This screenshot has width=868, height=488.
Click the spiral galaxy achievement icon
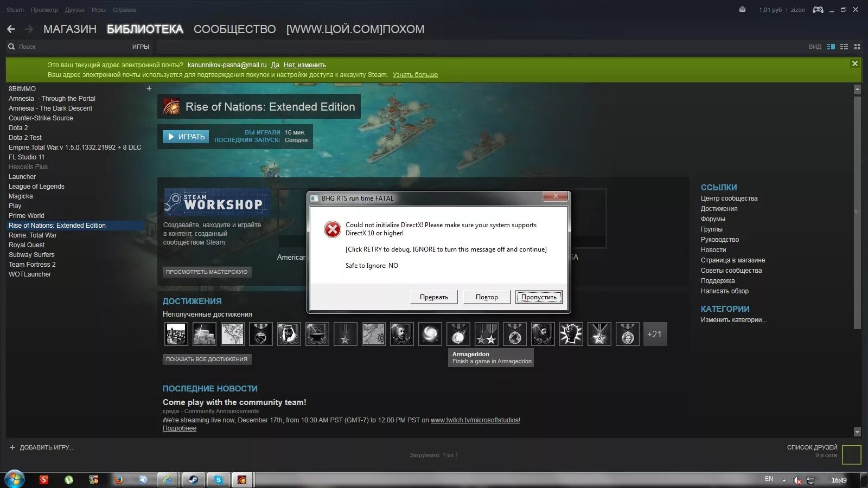pos(430,334)
